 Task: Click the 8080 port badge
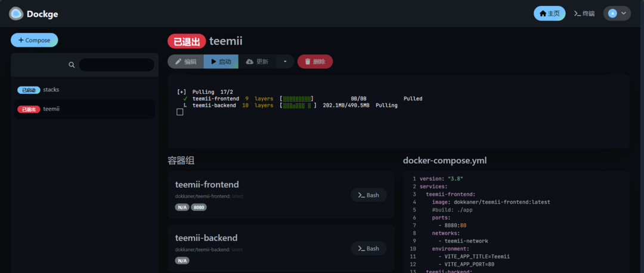(199, 207)
